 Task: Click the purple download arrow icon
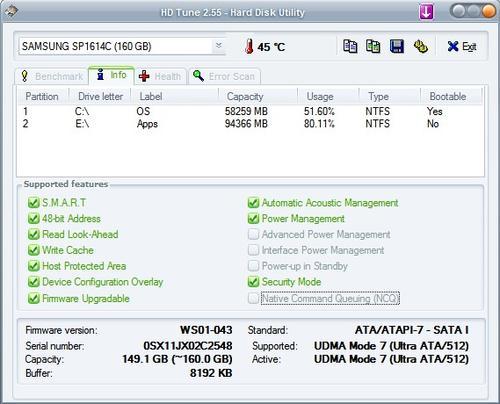tap(426, 12)
